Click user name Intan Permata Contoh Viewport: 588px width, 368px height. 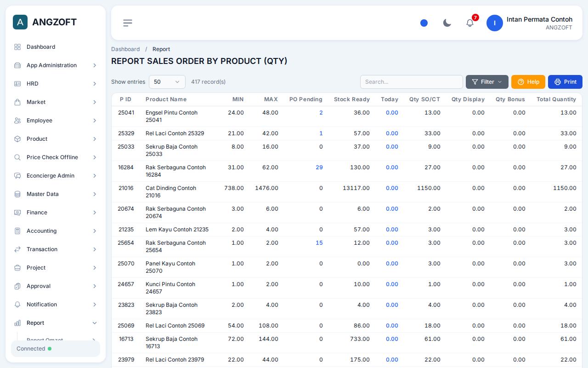pos(539,19)
